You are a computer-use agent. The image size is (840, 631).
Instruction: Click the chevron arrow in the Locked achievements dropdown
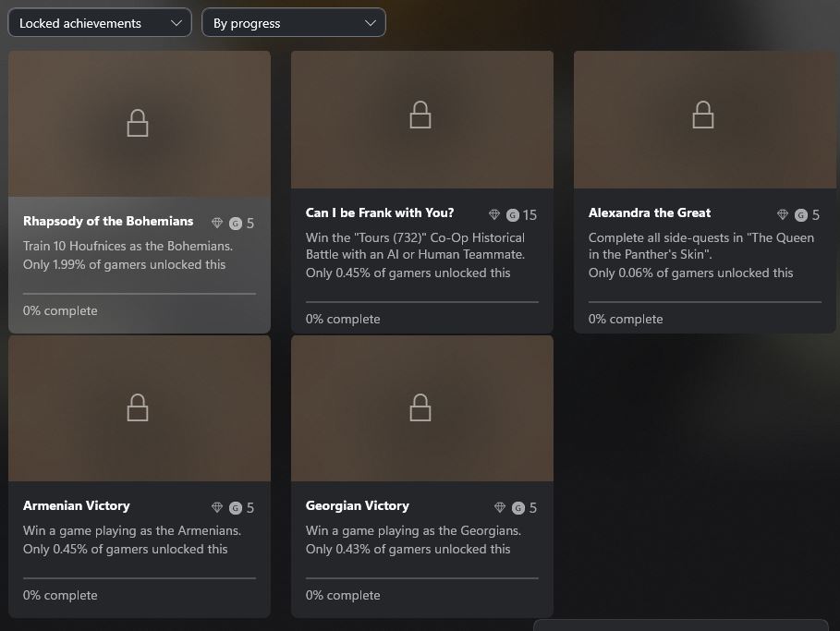point(177,23)
